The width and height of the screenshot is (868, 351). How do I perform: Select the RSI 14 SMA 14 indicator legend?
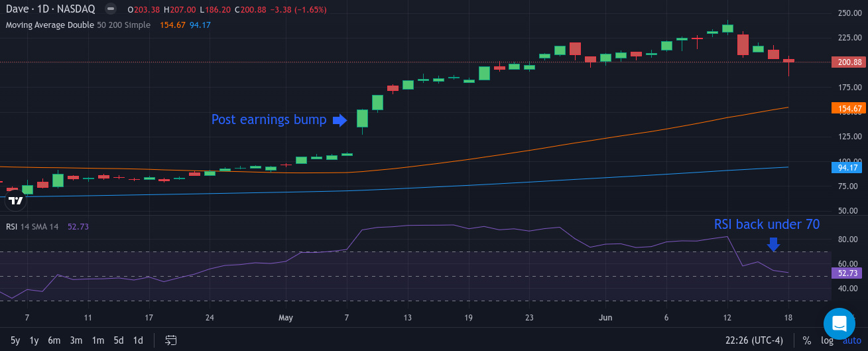[32, 226]
